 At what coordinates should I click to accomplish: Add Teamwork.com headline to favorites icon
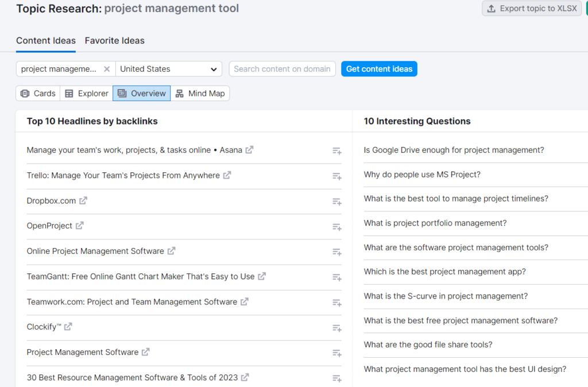[336, 303]
